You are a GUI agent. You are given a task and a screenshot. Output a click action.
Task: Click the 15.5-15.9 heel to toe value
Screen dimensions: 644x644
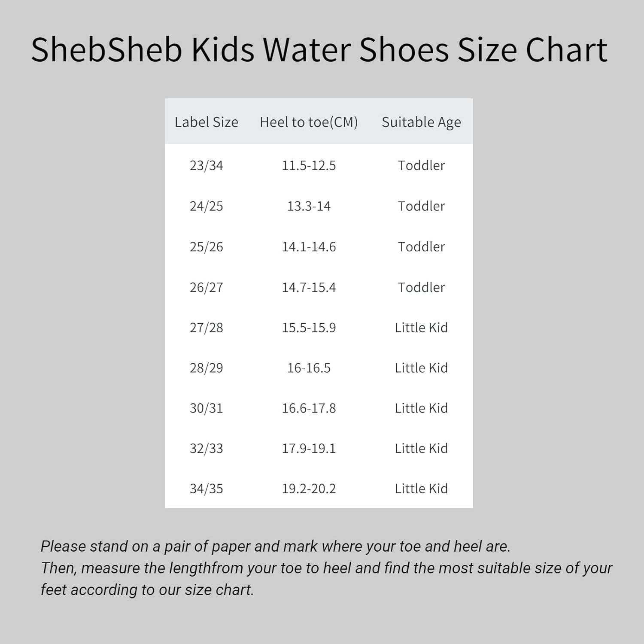point(309,328)
